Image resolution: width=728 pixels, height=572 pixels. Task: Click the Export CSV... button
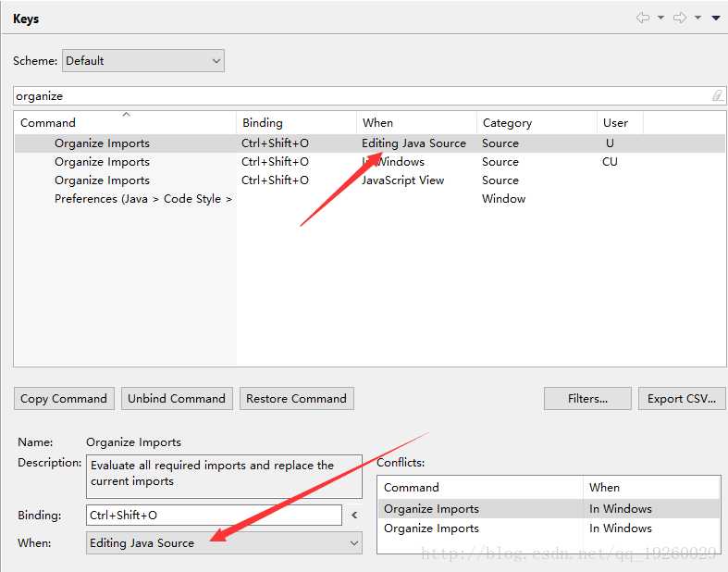pyautogui.click(x=682, y=399)
